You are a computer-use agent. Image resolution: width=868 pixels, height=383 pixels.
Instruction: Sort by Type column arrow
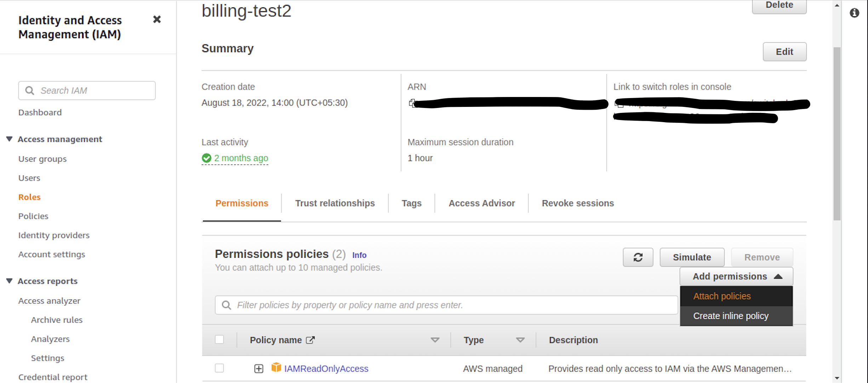coord(520,340)
